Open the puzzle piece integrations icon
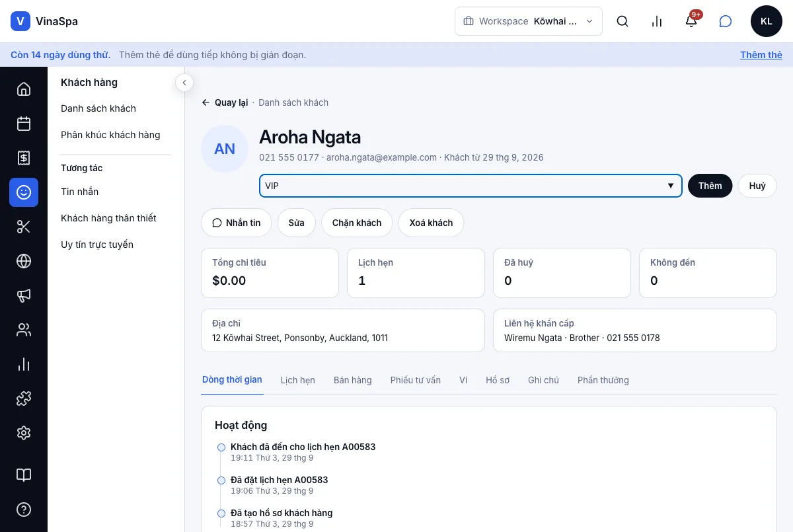Viewport: 793px width, 532px height. [x=24, y=399]
